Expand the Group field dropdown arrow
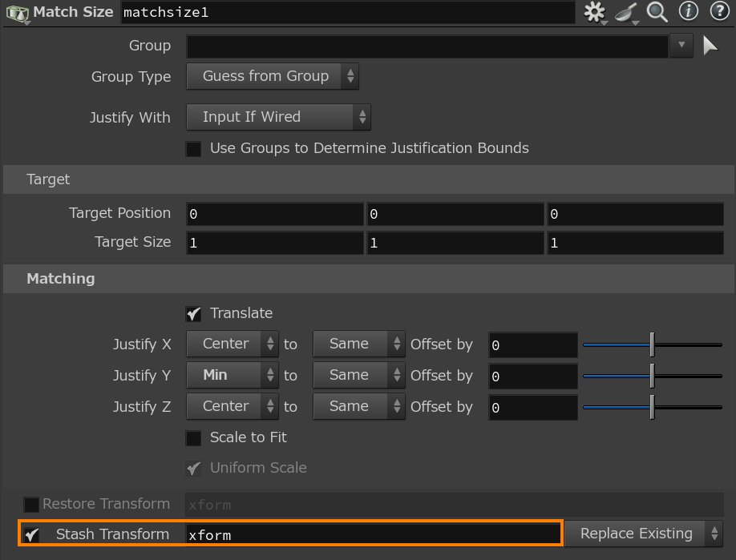This screenshot has width=736, height=560. (681, 46)
